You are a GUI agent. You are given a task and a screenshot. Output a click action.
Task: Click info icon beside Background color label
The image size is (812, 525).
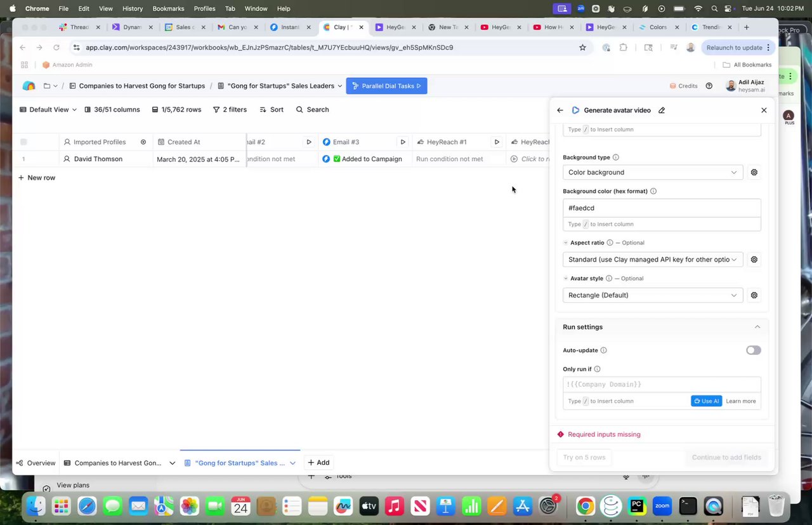point(653,191)
